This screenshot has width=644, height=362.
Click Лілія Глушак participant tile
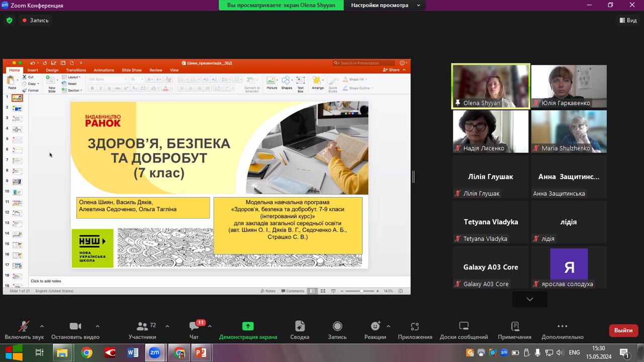(x=491, y=176)
